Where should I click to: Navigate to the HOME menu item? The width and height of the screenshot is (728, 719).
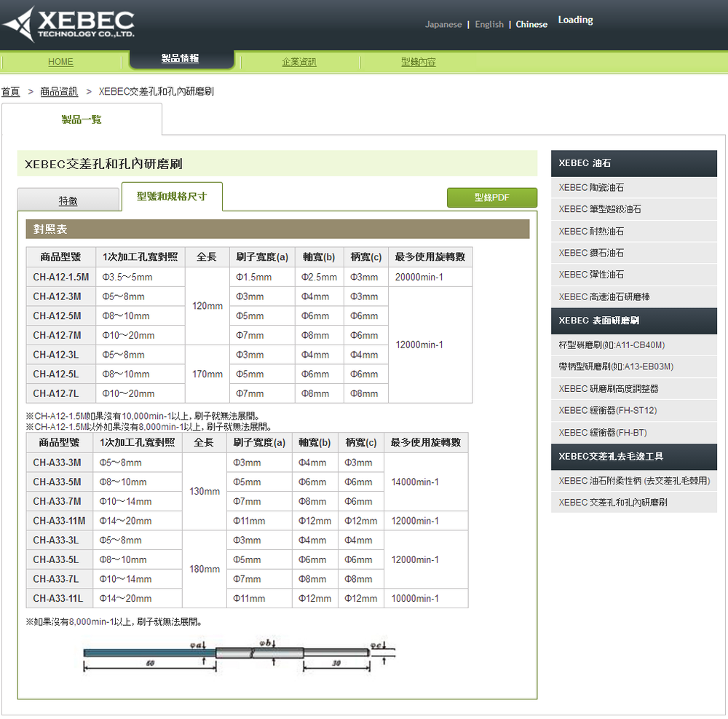pos(60,62)
